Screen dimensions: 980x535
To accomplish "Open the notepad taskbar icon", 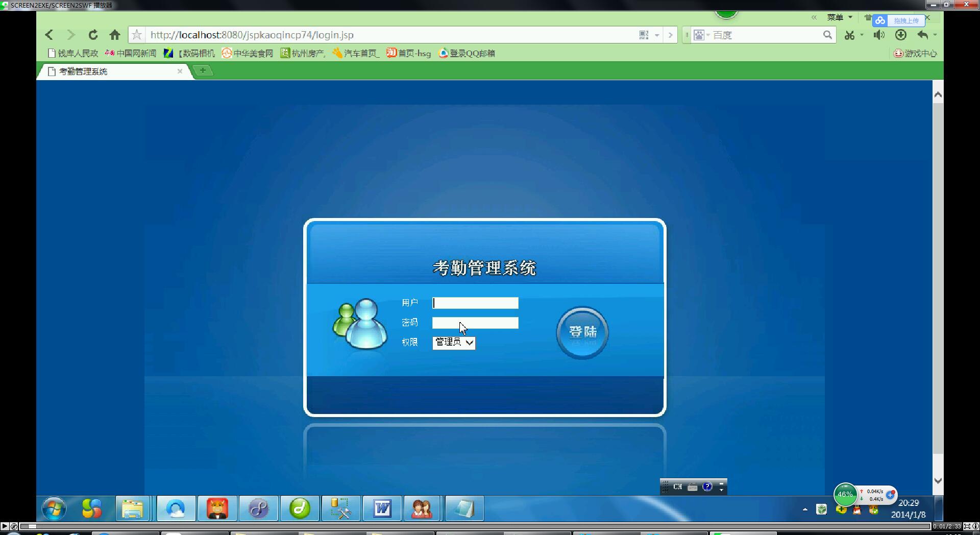I will tap(464, 508).
